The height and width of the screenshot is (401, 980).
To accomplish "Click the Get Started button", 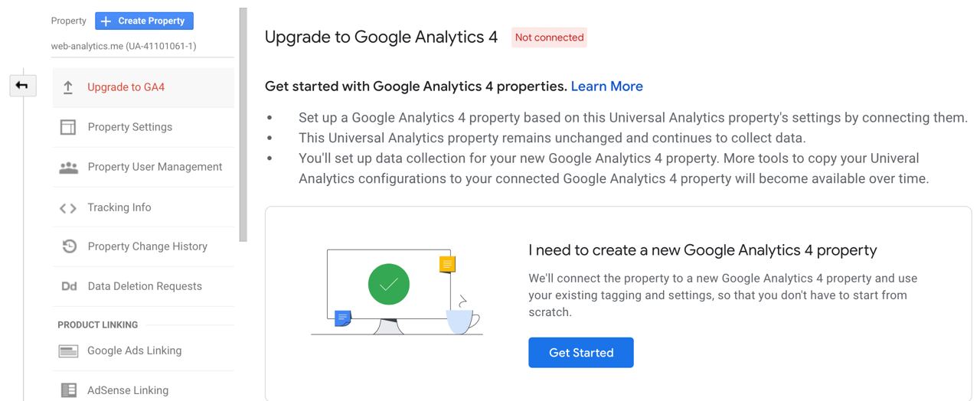I will [x=580, y=353].
